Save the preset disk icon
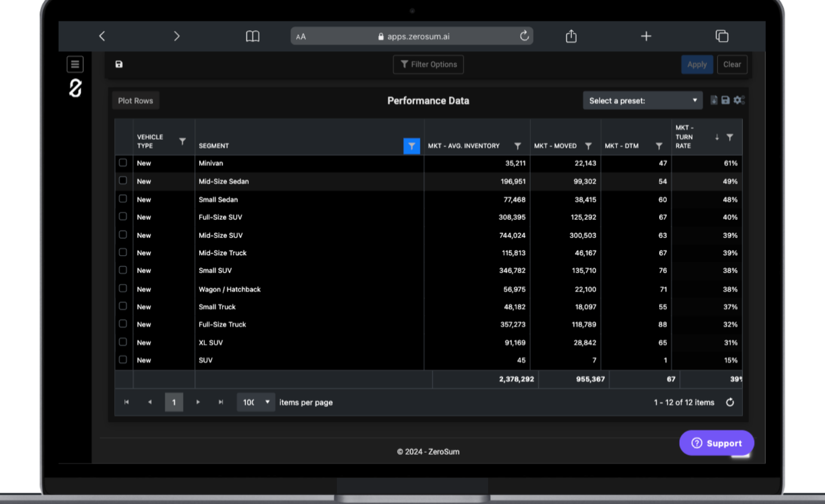Viewport: 825px width, 504px height. coord(726,100)
